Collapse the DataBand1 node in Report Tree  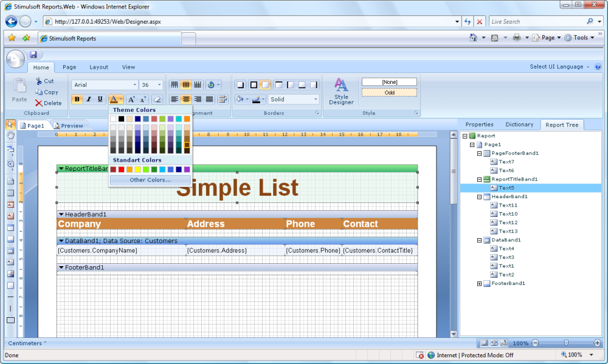coord(479,240)
